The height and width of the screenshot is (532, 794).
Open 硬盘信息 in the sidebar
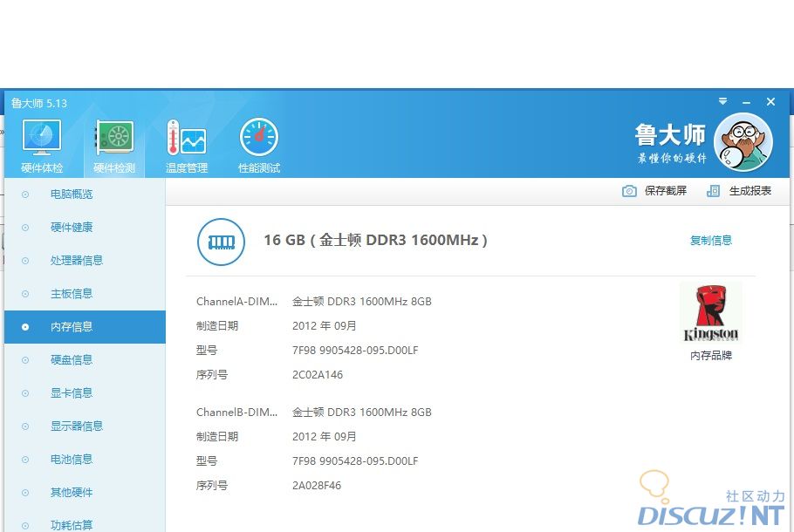click(x=85, y=360)
